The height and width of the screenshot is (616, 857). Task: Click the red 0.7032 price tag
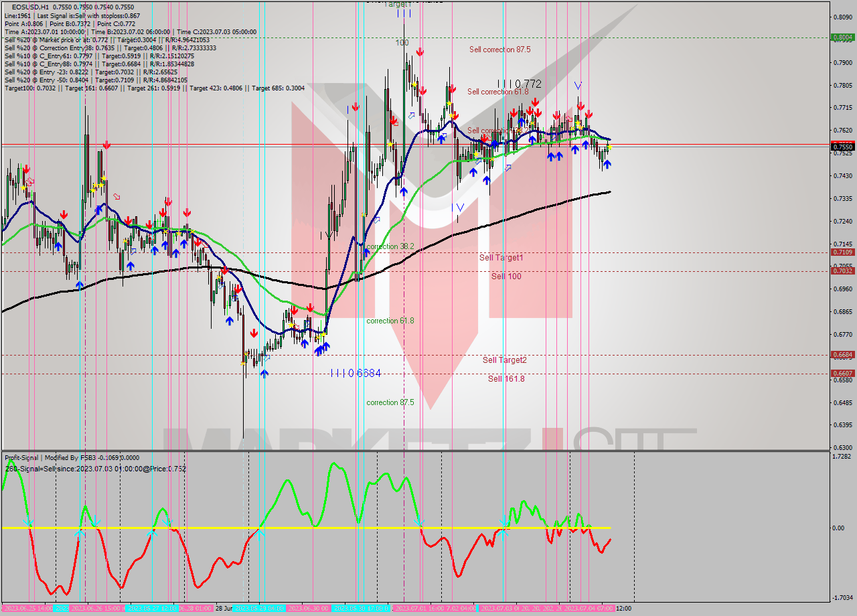pos(842,271)
